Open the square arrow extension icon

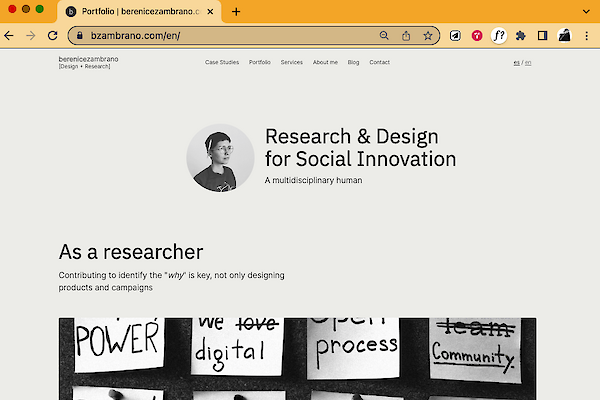[x=455, y=36]
